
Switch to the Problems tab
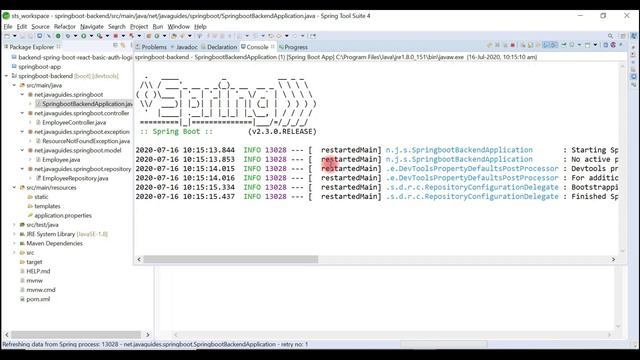point(151,47)
